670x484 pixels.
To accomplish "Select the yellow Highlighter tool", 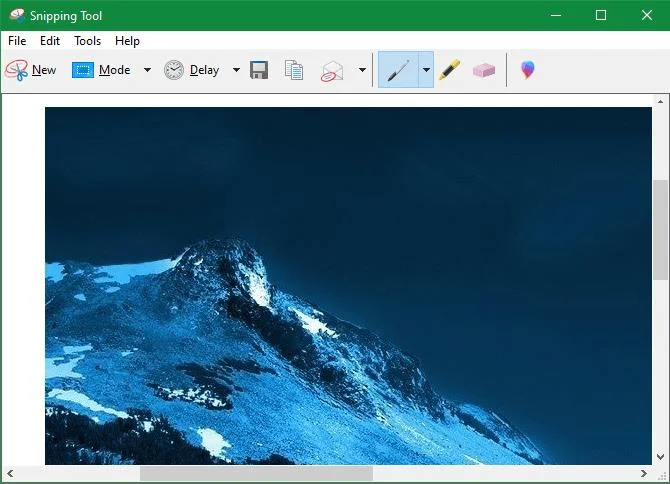I will (450, 70).
